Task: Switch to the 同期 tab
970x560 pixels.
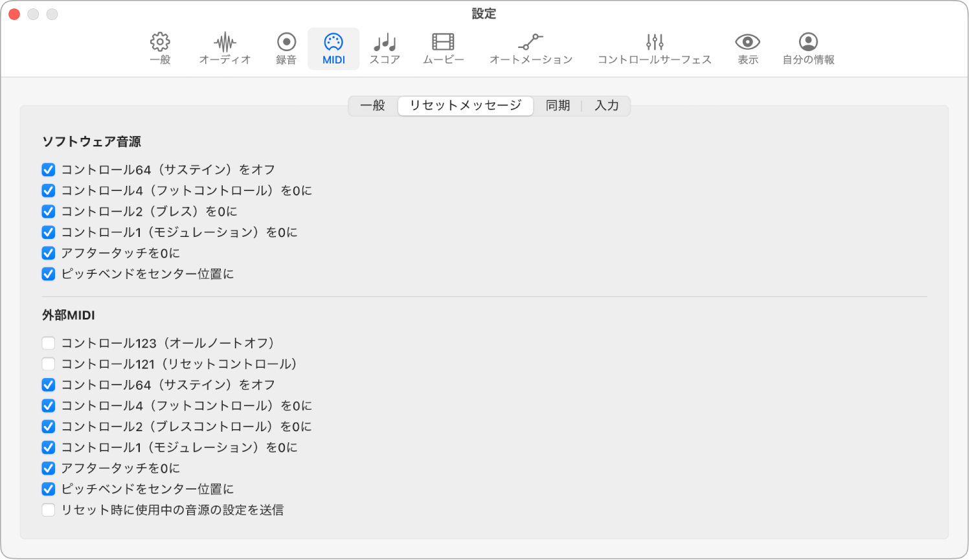Action: click(x=558, y=106)
